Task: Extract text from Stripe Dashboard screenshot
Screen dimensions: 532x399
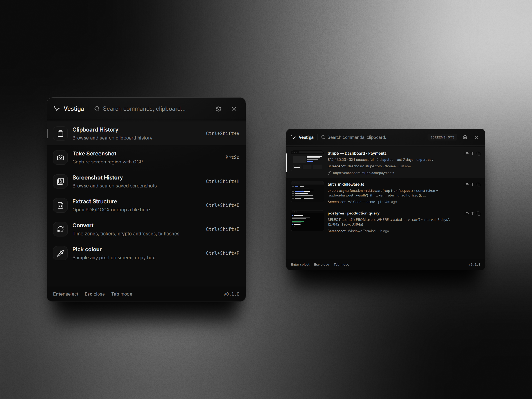Action: [x=472, y=154]
